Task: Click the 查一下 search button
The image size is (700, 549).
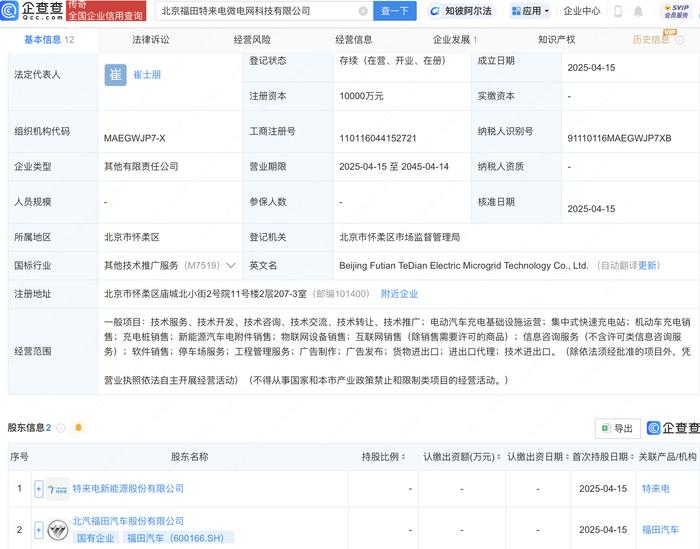Action: click(395, 11)
